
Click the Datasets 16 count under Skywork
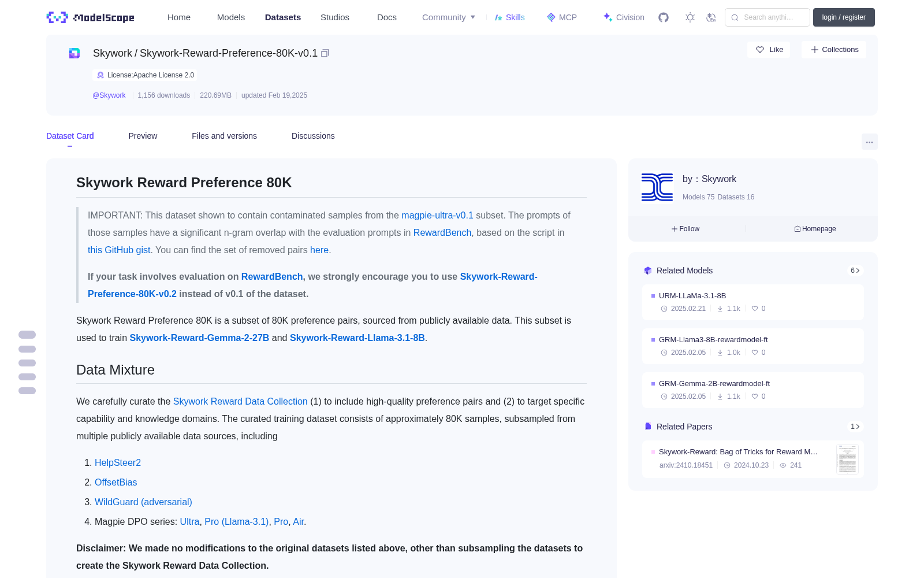[x=736, y=197]
